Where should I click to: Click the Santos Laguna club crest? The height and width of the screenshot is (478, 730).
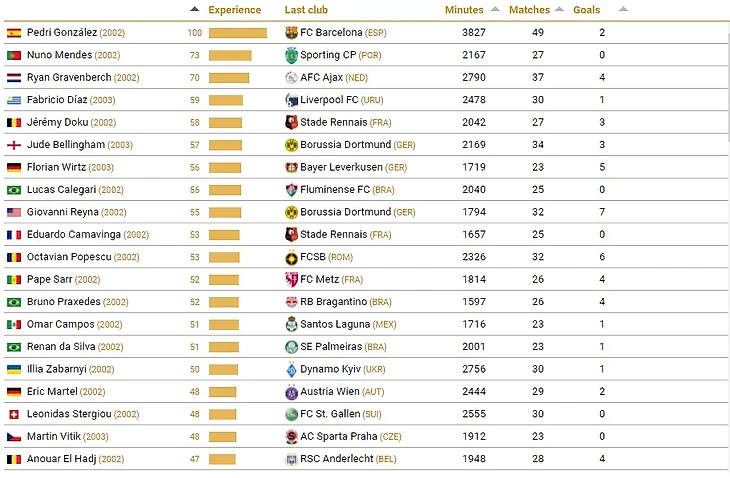(x=291, y=324)
